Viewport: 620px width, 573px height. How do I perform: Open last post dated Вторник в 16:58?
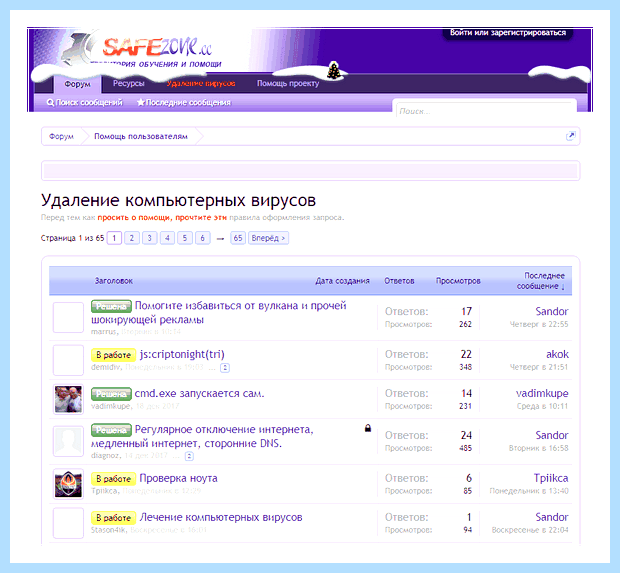tap(539, 448)
